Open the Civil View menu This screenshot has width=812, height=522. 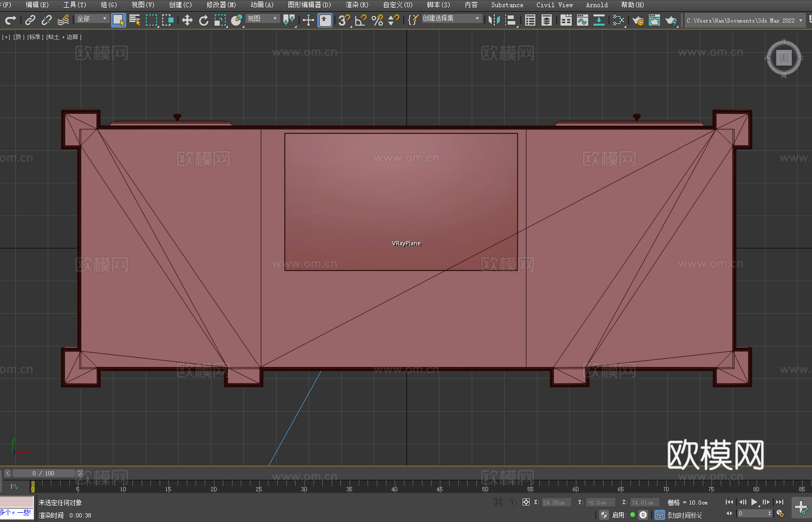(554, 5)
